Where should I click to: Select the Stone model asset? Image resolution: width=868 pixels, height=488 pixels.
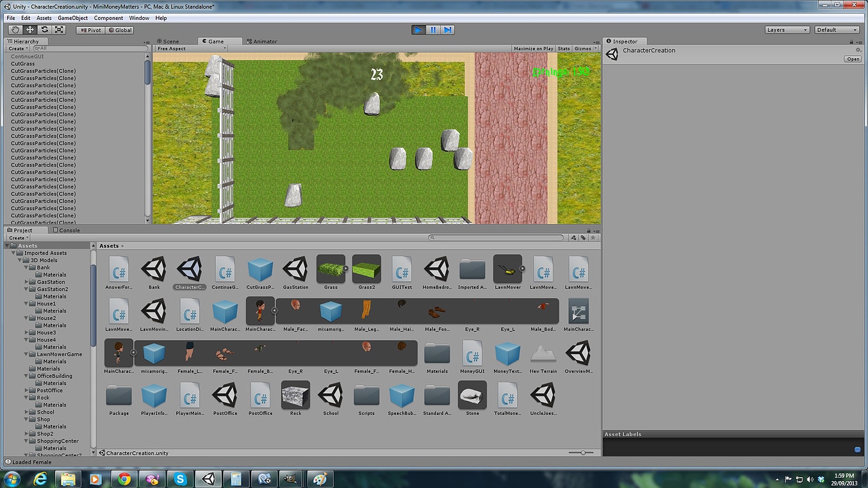[472, 400]
